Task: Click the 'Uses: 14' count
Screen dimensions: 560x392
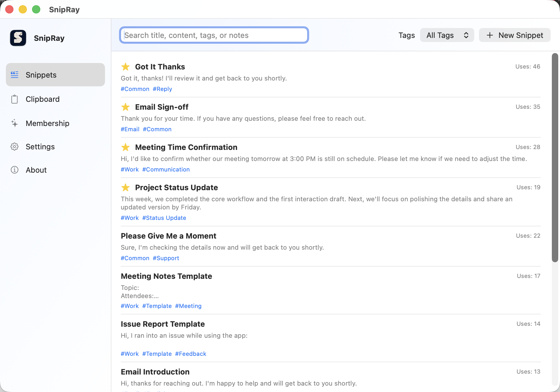Action: coord(528,324)
